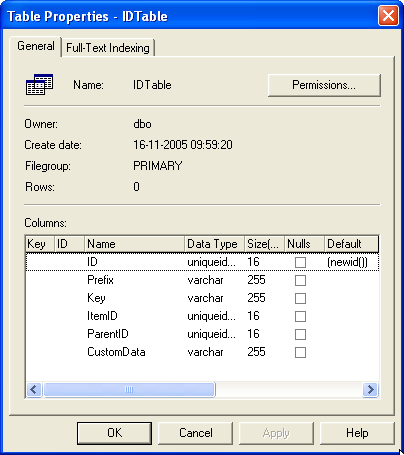
Task: Toggle Nulls checkbox for ItemID column
Action: 300,316
